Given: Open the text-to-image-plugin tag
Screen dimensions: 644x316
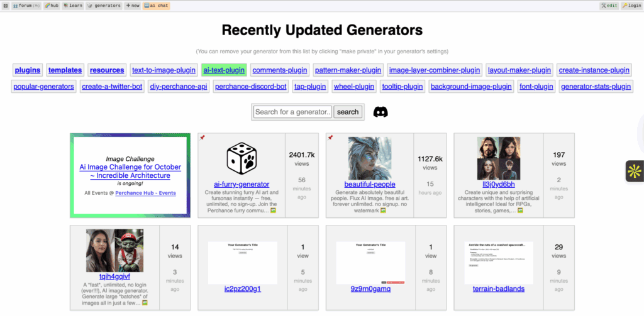Looking at the screenshot, I should [164, 70].
